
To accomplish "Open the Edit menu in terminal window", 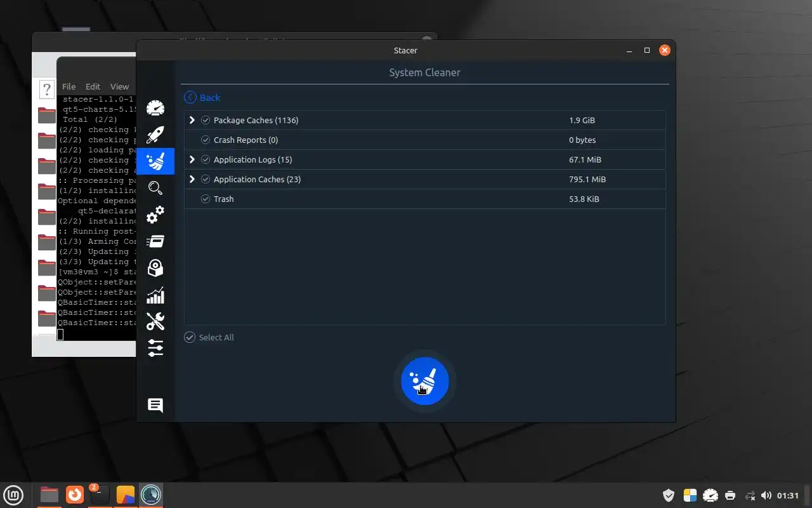I will pos(93,86).
